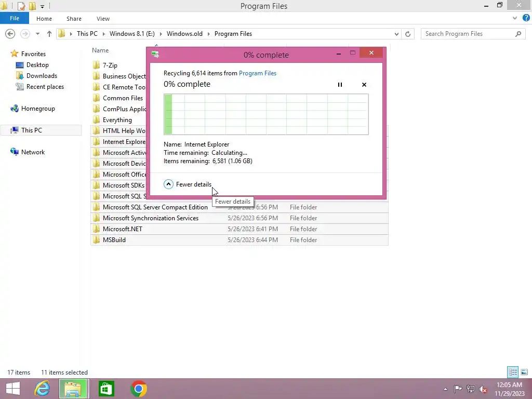532x399 pixels.
Task: Select Network in the navigation pane
Action: pos(33,152)
